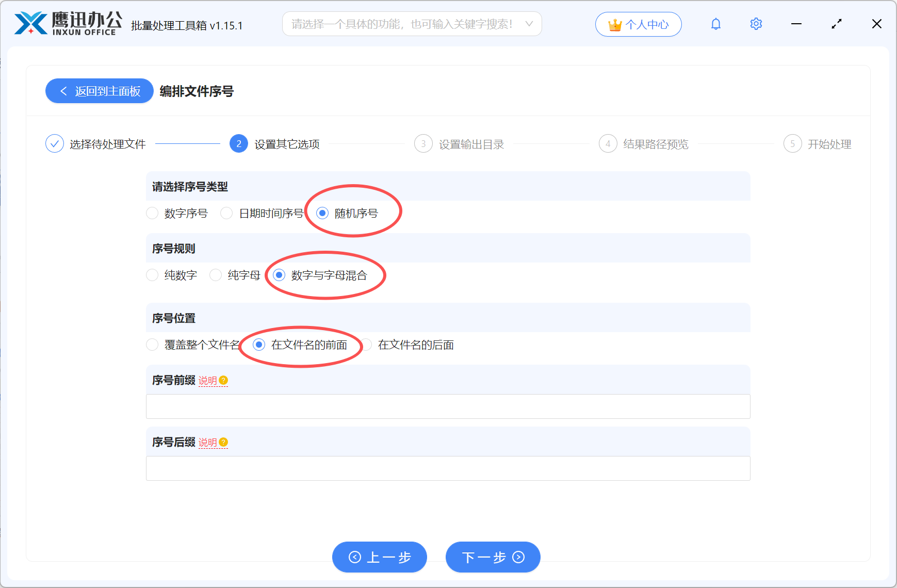
Task: Click the back arrow in 返回到主面板
Action: click(63, 91)
